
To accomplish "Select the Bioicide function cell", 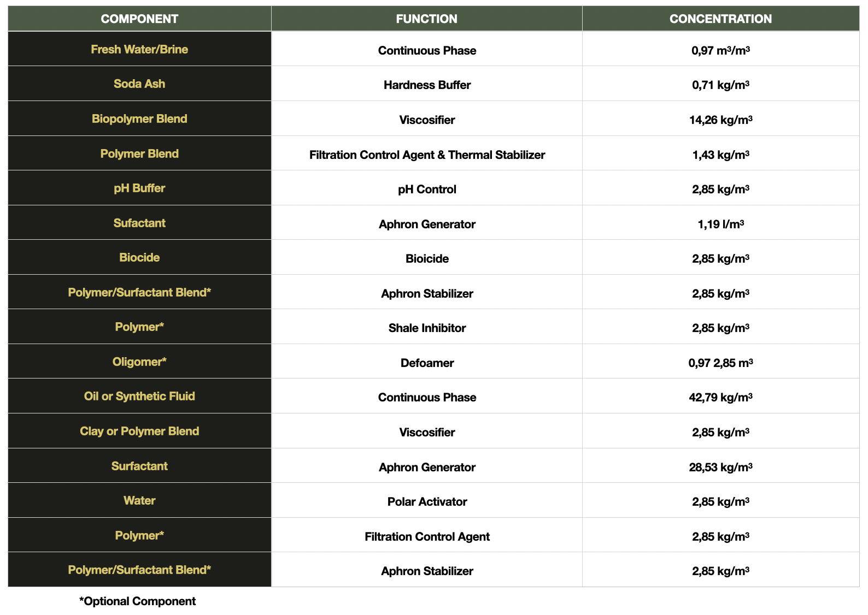I will pos(427,258).
